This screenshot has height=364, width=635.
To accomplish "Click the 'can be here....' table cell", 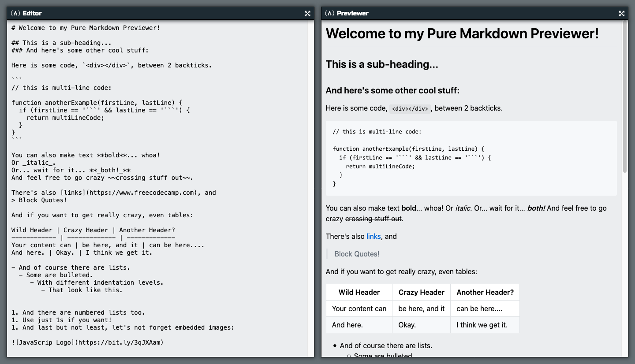I will (485, 308).
